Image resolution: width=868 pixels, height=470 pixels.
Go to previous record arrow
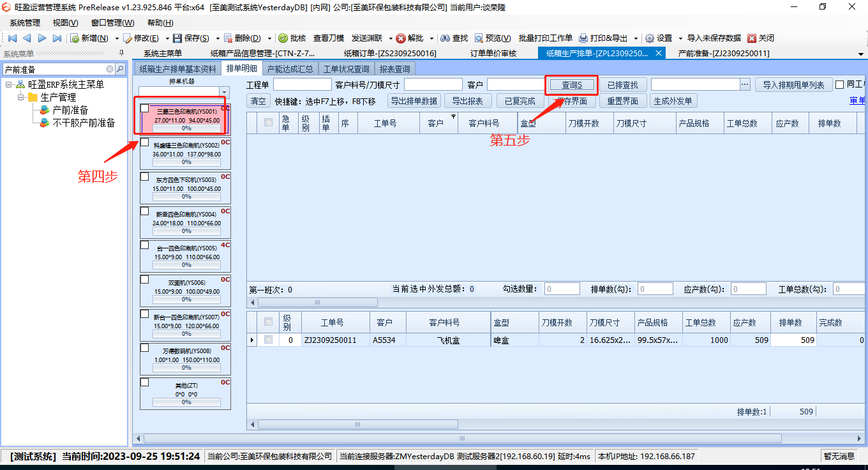pos(27,38)
